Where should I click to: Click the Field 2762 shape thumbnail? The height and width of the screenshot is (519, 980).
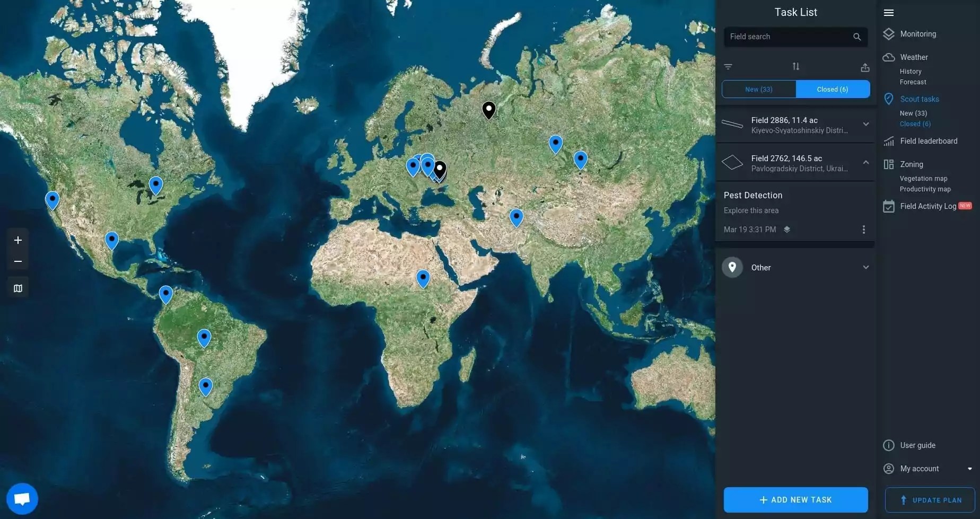coord(732,163)
